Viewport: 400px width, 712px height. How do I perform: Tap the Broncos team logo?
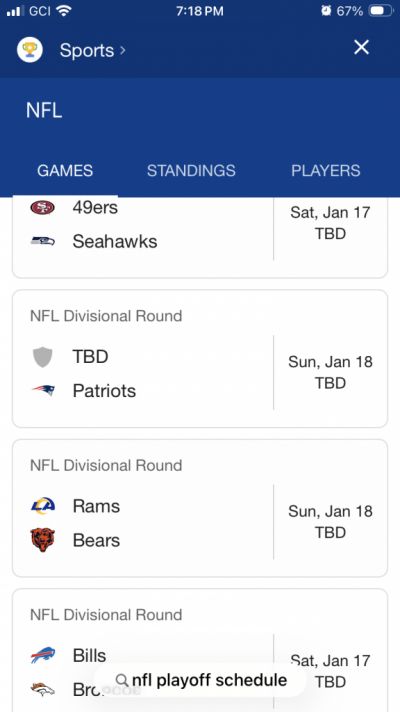coord(43,690)
